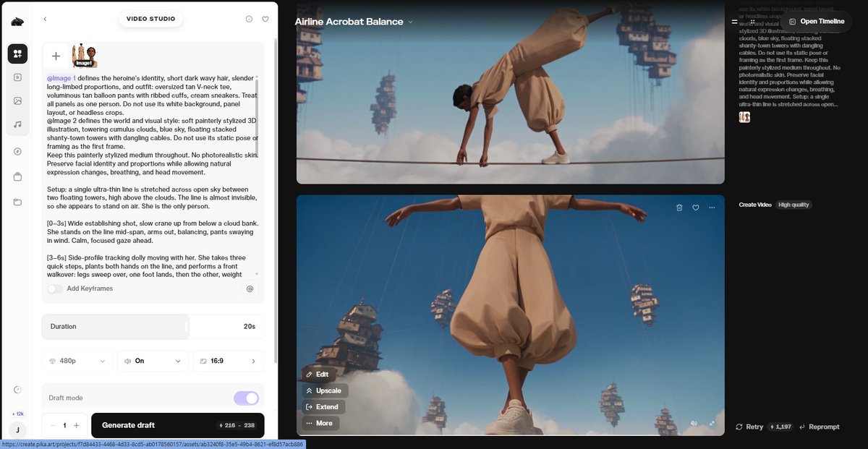Open the music tool in the sidebar
Image resolution: width=868 pixels, height=449 pixels.
click(x=17, y=124)
